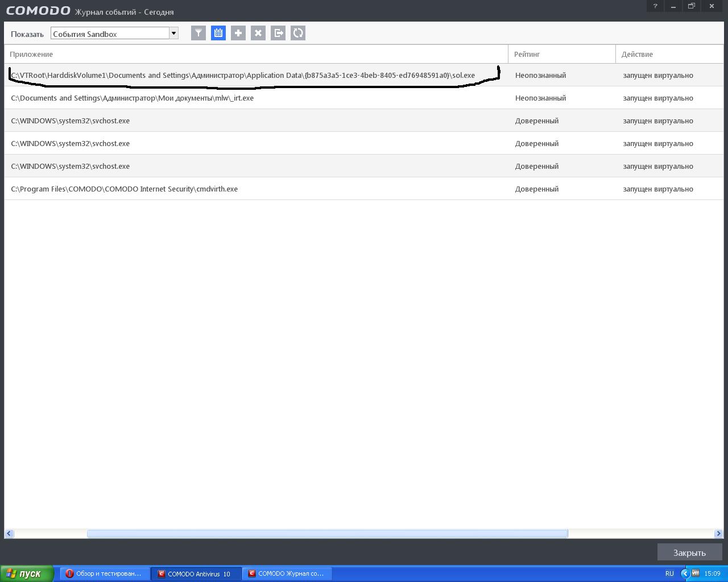Screen dimensions: 728x582
Task: Click the horizontal scrollbar left arrow
Action: click(x=9, y=533)
